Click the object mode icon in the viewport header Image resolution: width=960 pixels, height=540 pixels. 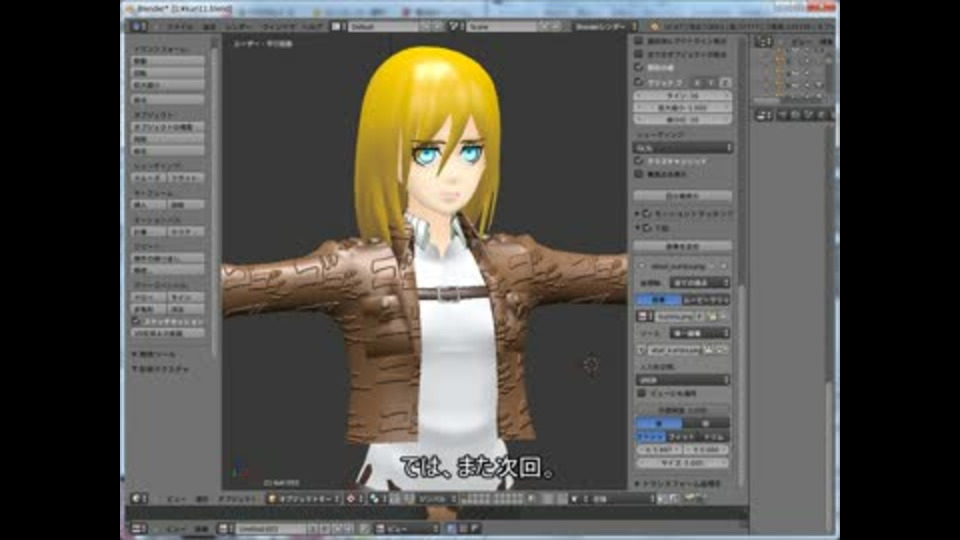(x=272, y=499)
